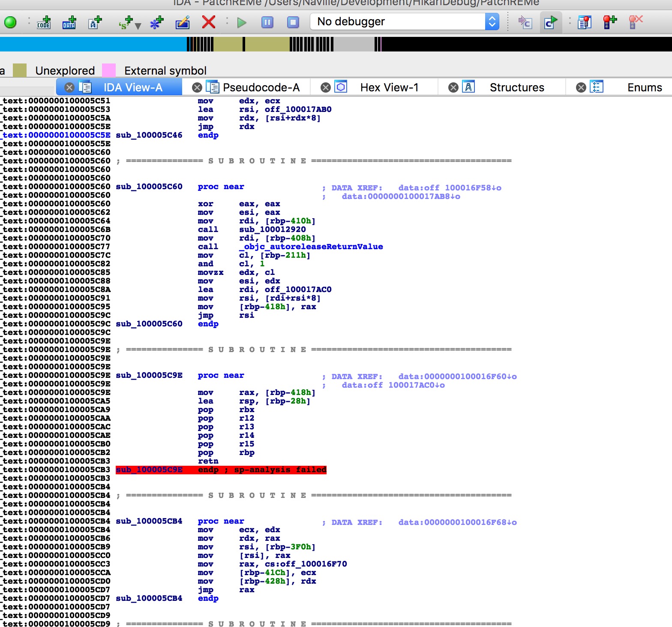The height and width of the screenshot is (627, 672).
Task: Start process with the green play button
Action: (242, 22)
